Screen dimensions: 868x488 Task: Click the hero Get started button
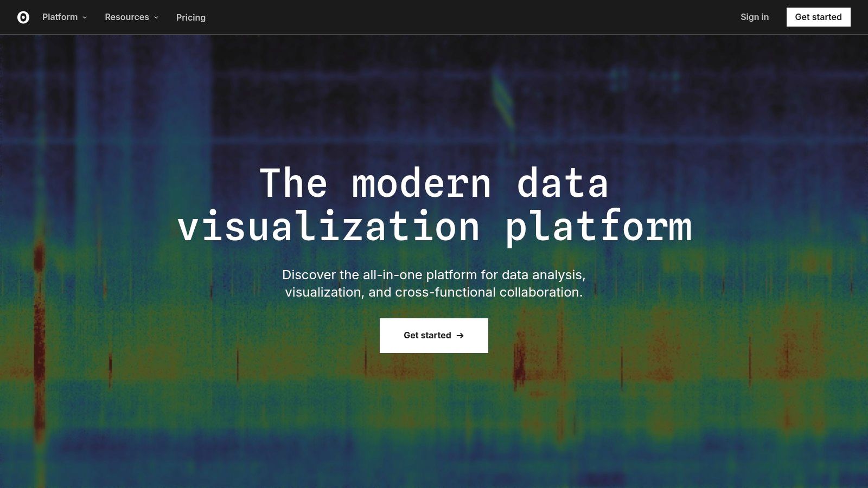(x=434, y=336)
